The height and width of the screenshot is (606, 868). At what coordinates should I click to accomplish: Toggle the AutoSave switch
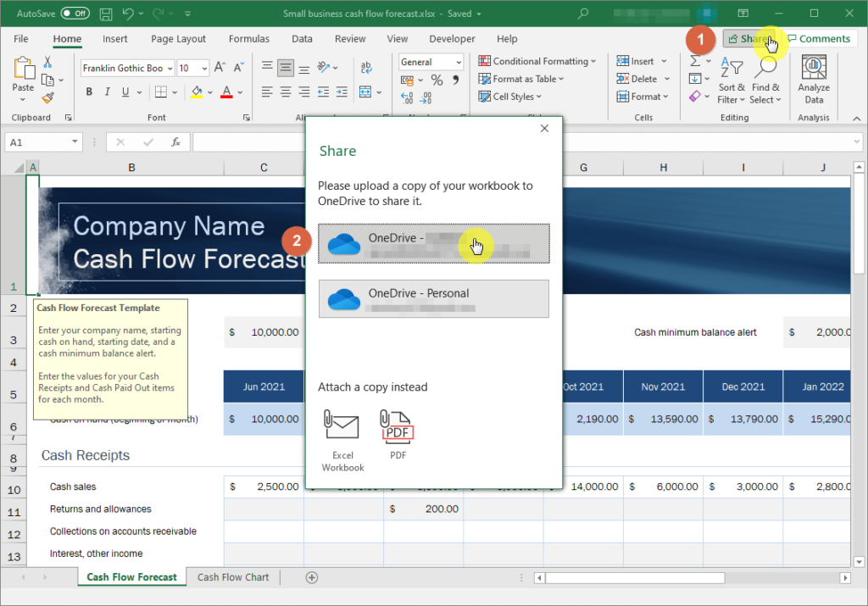point(75,14)
